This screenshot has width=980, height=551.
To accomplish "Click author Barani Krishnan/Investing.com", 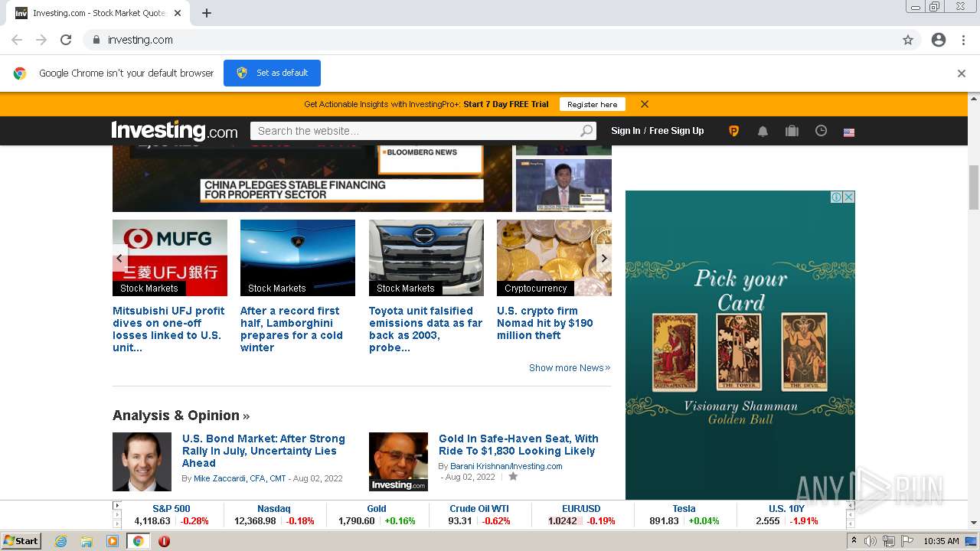I will coord(506,466).
